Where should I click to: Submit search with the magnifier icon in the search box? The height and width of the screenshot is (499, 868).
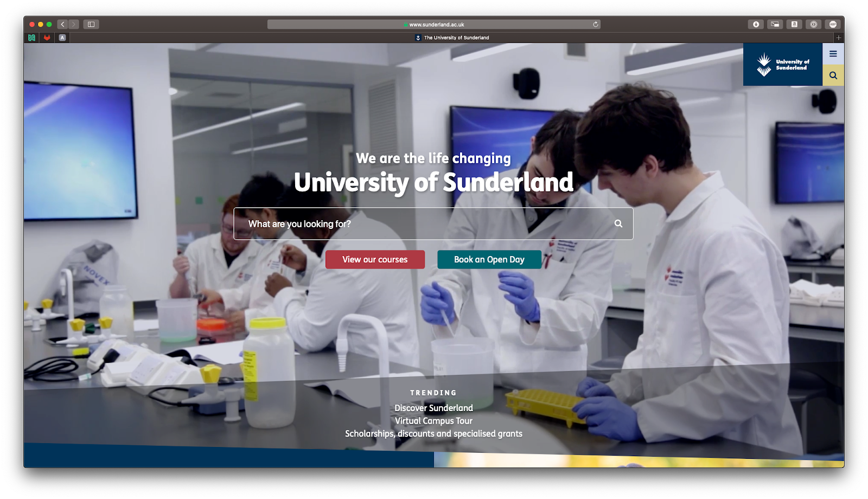[x=618, y=223]
